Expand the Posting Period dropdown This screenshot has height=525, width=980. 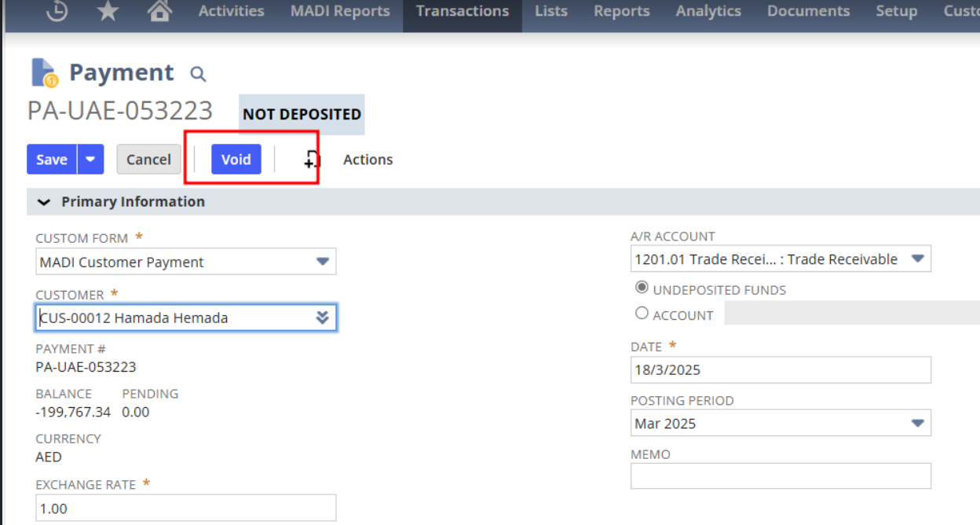916,423
